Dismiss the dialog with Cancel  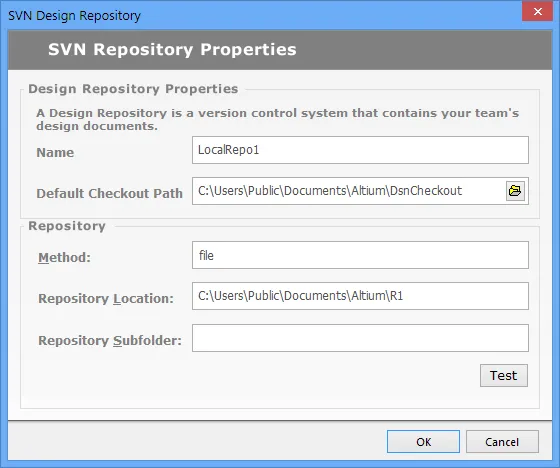tap(502, 442)
